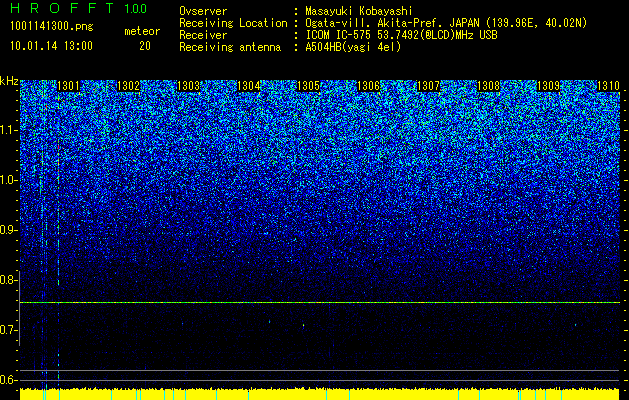
Task: Click the 0.7 frequency axis label
Action: [x=9, y=330]
